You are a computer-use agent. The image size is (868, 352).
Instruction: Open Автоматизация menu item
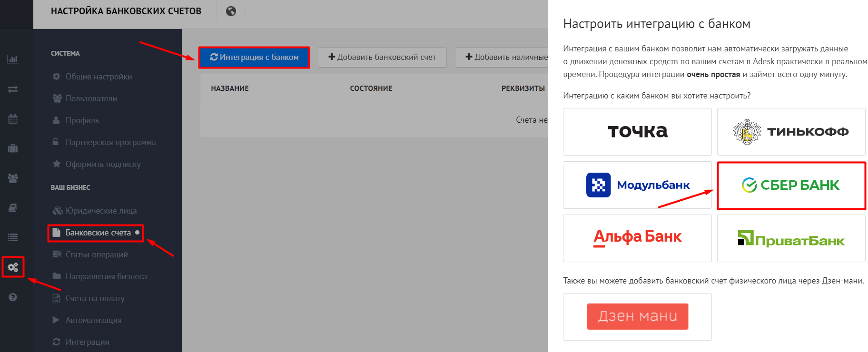(x=94, y=320)
